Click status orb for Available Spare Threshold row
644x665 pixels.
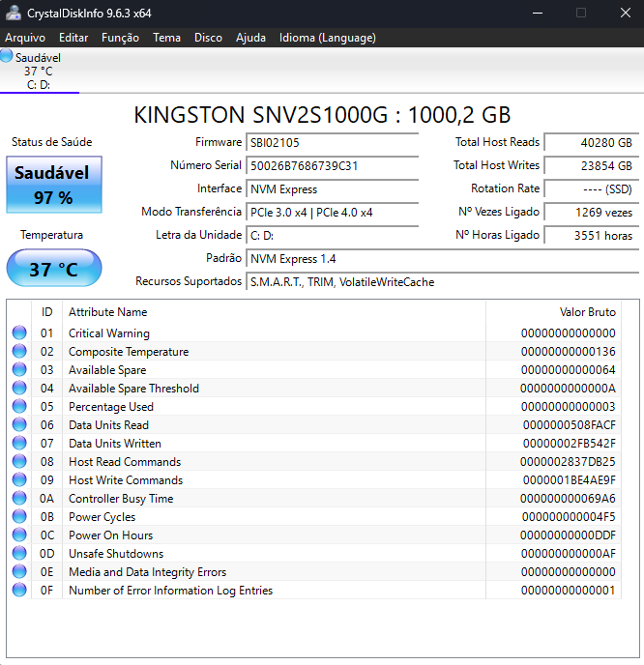tap(19, 388)
